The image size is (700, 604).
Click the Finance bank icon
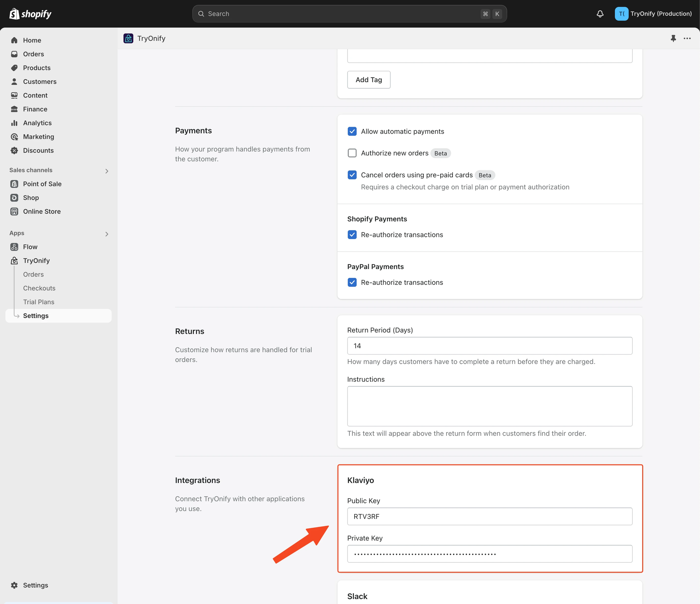(14, 109)
